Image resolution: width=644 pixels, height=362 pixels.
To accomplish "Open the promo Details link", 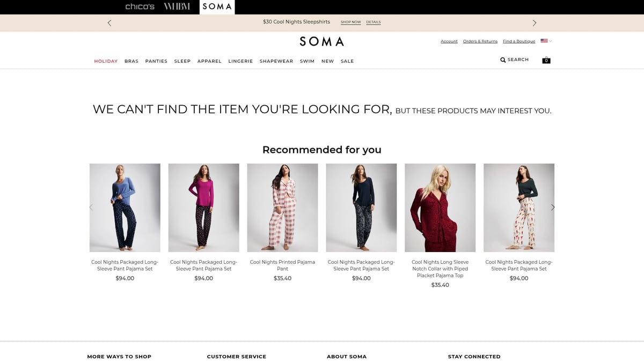I will point(374,22).
